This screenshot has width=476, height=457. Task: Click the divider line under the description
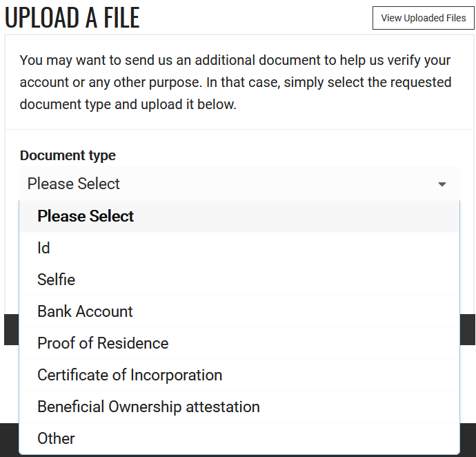pyautogui.click(x=239, y=130)
